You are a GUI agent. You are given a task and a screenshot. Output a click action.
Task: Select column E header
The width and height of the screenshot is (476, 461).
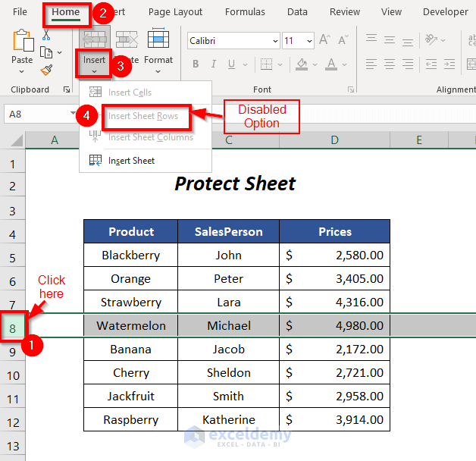tap(419, 140)
